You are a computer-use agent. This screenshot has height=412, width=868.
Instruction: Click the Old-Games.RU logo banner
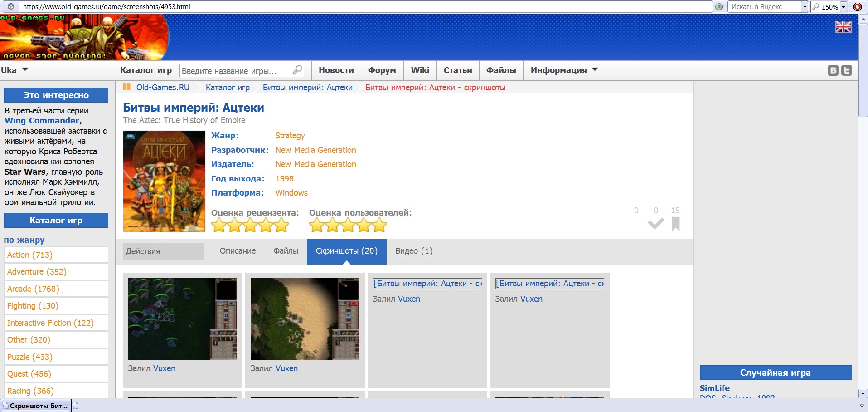(x=84, y=37)
